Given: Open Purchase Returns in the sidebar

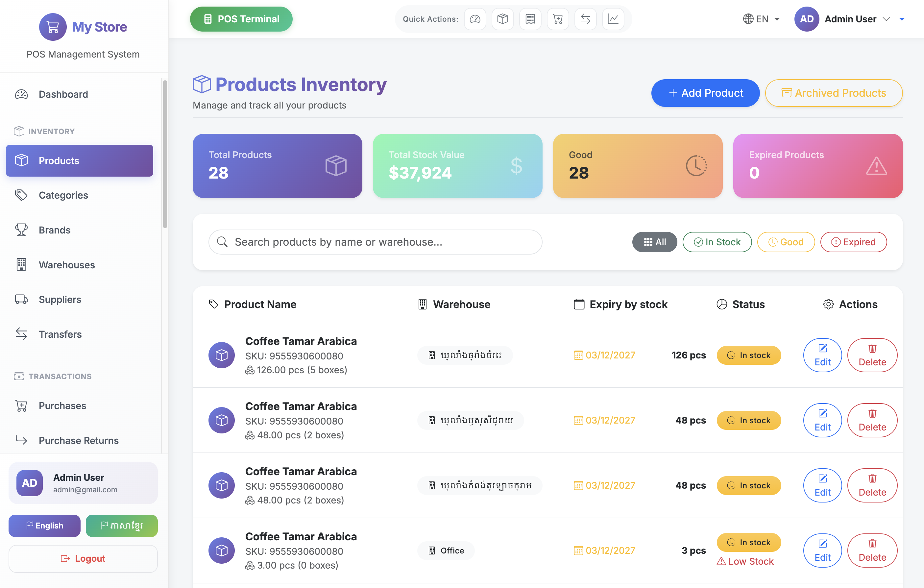Looking at the screenshot, I should (x=80, y=440).
